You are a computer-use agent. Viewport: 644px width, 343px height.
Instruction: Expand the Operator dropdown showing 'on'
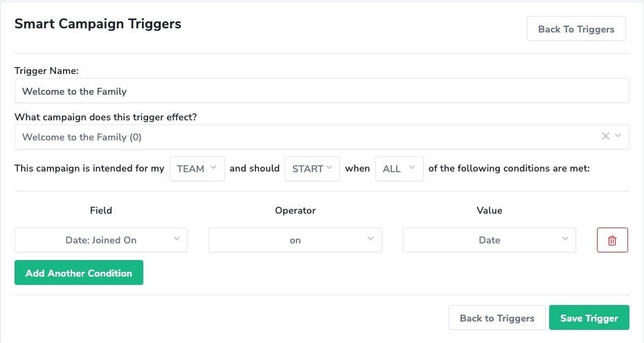[x=295, y=240]
